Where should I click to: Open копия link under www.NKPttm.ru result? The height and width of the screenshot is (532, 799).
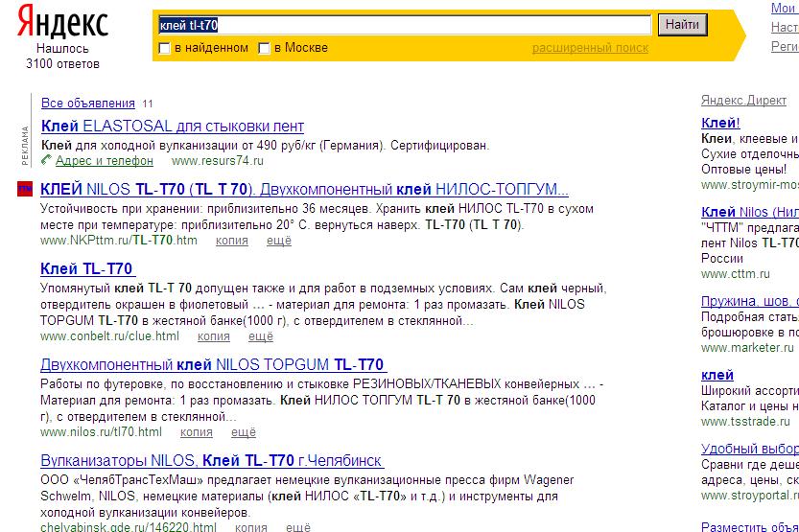pyautogui.click(x=232, y=241)
